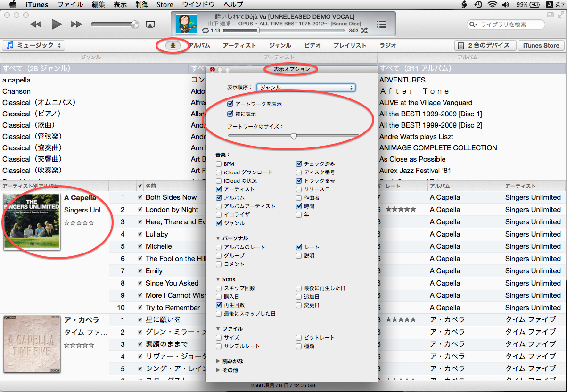Open the 表示順序 ジャンル dropdown
The image size is (567, 392).
pyautogui.click(x=306, y=88)
